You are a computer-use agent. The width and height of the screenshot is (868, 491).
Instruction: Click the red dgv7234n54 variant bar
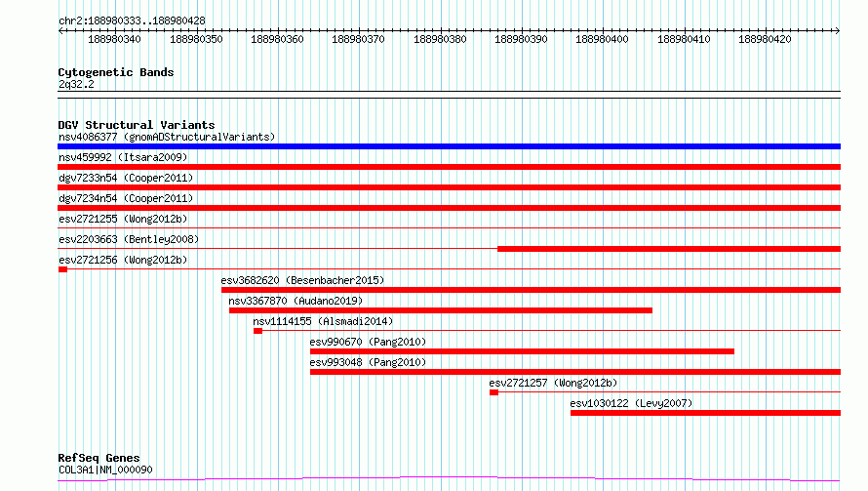(x=449, y=208)
